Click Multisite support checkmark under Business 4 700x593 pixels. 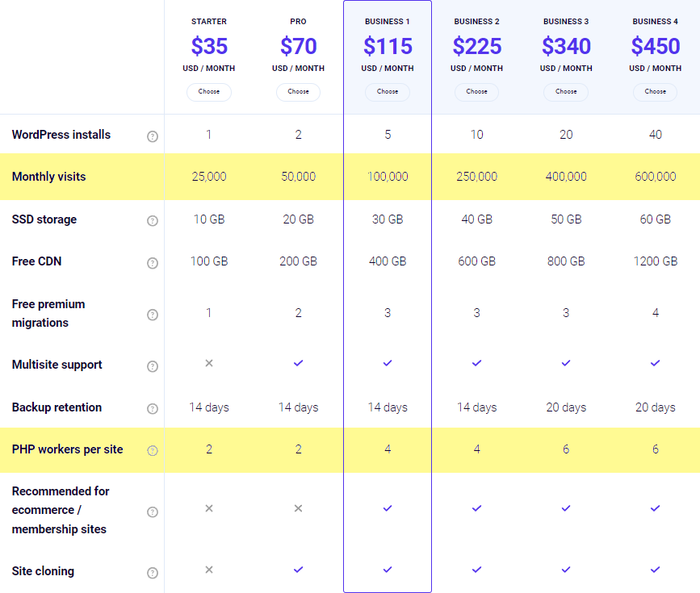(656, 363)
